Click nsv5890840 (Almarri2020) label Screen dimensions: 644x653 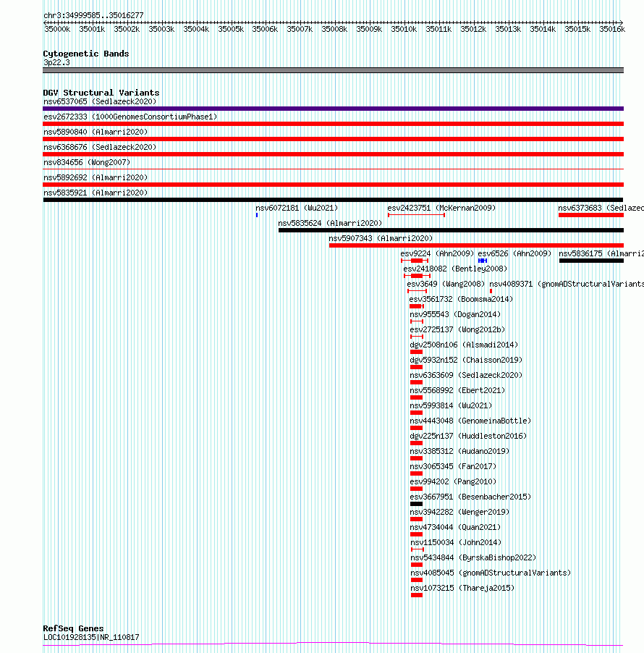pos(96,132)
